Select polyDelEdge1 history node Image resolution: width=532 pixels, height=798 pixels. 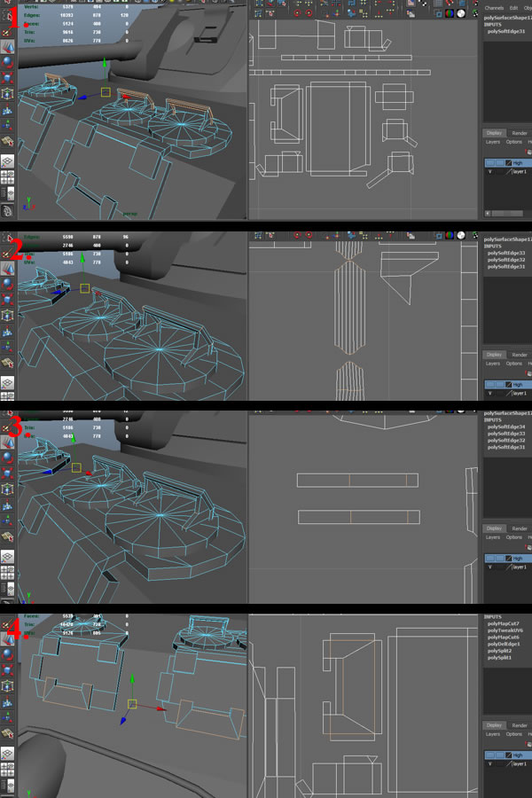[x=504, y=644]
